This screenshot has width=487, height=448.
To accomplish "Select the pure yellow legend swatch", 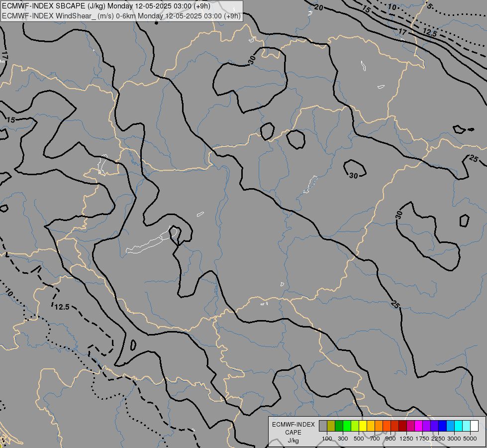I will [363, 426].
